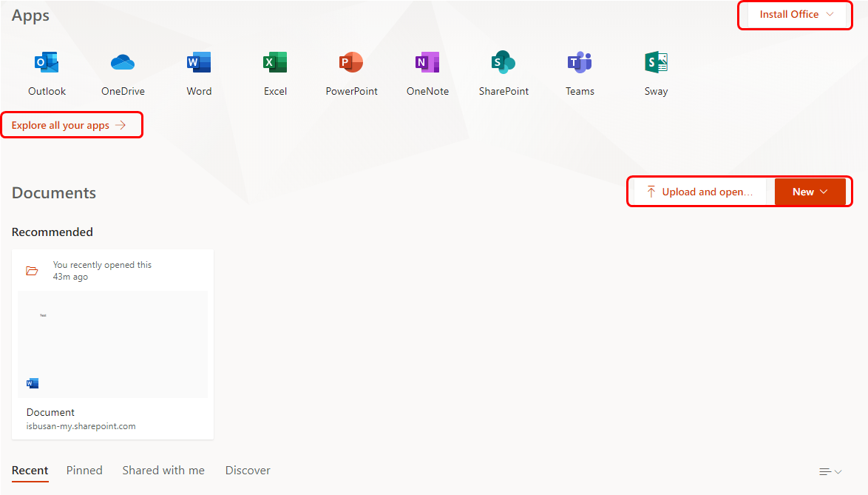
Task: Open the Shared with me tab
Action: [x=163, y=471]
